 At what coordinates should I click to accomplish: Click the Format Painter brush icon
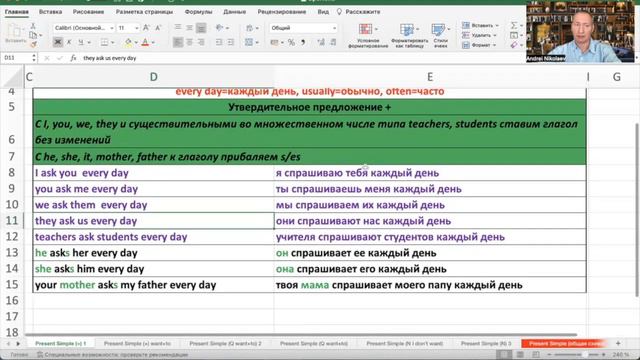pyautogui.click(x=33, y=44)
